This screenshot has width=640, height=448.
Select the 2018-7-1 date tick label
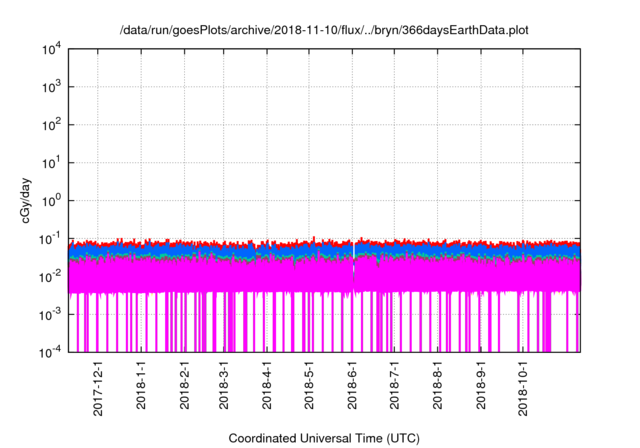393,391
